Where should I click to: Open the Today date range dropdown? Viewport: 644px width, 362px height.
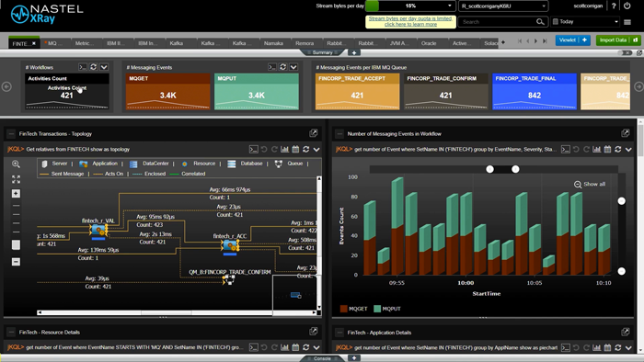[585, 22]
